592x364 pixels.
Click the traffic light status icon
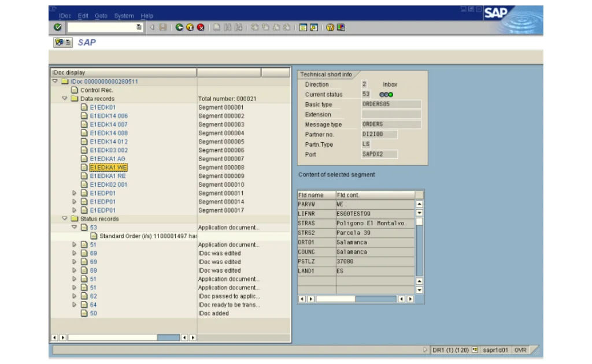(386, 95)
